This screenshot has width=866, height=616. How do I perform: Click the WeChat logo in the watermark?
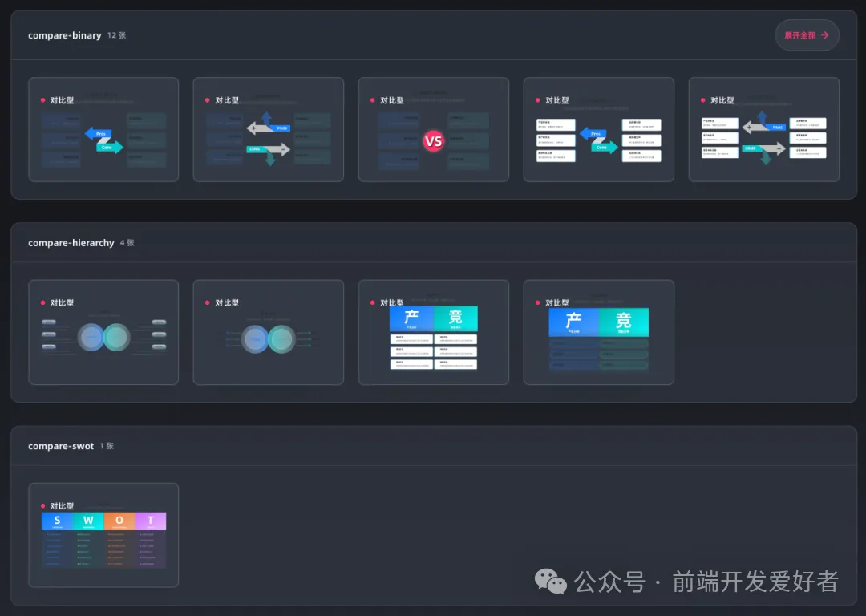point(551,581)
